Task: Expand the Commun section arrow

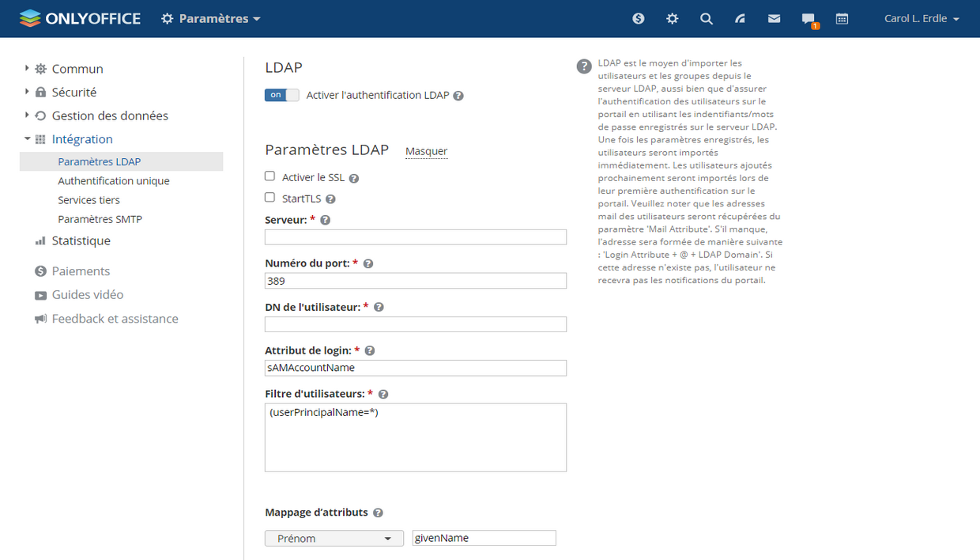Action: 27,69
